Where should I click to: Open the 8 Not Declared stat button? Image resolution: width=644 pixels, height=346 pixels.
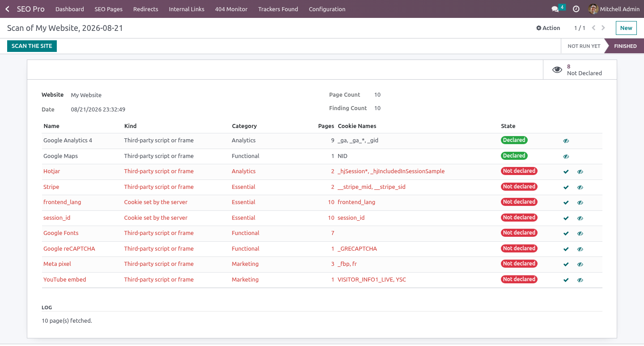(x=580, y=70)
